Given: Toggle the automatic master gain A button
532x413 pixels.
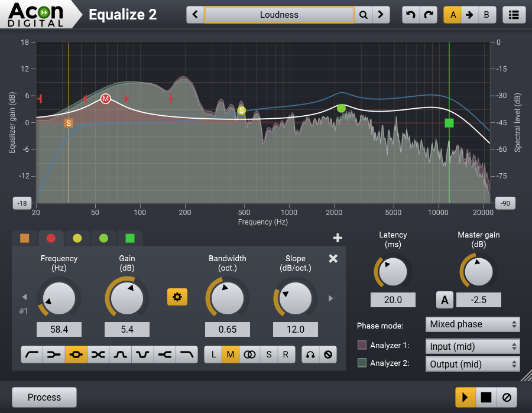Looking at the screenshot, I should tap(445, 300).
